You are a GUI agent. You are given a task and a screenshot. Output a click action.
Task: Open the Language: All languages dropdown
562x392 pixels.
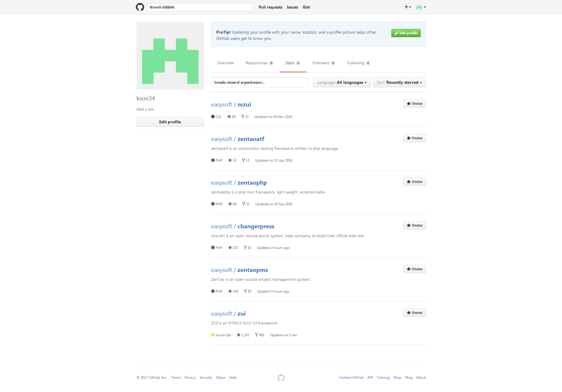[342, 82]
